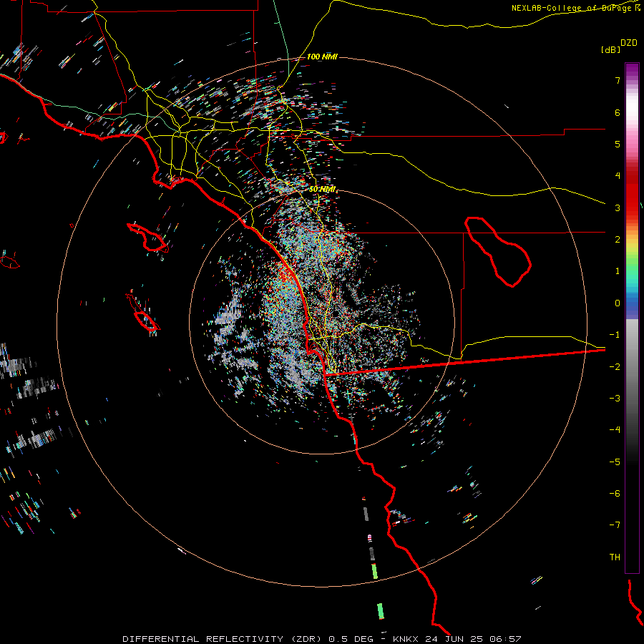
Task: Select the -7 value on the scale
Action: (615, 525)
